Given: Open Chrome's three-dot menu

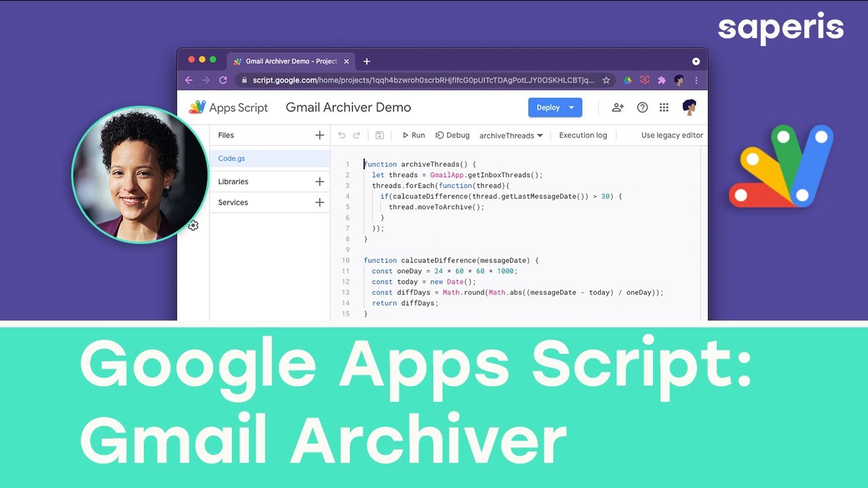Looking at the screenshot, I should [696, 80].
